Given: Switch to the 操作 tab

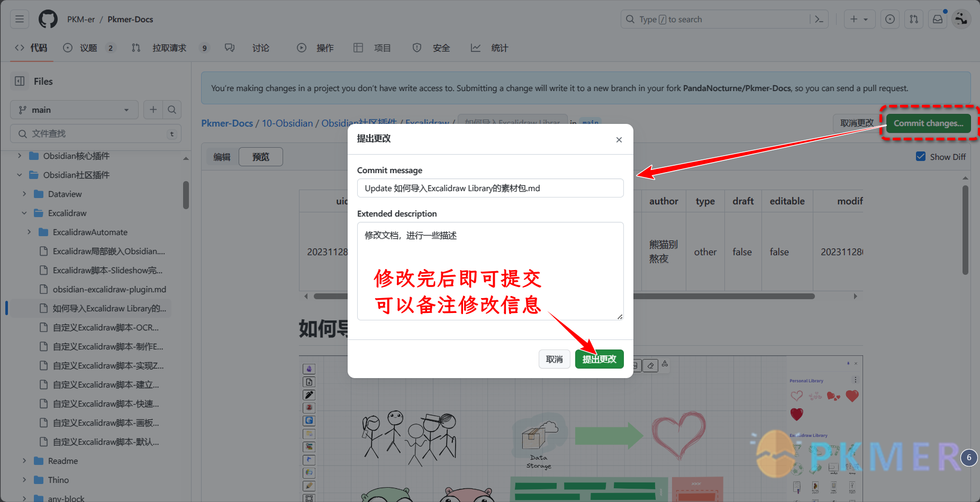Looking at the screenshot, I should click(315, 48).
